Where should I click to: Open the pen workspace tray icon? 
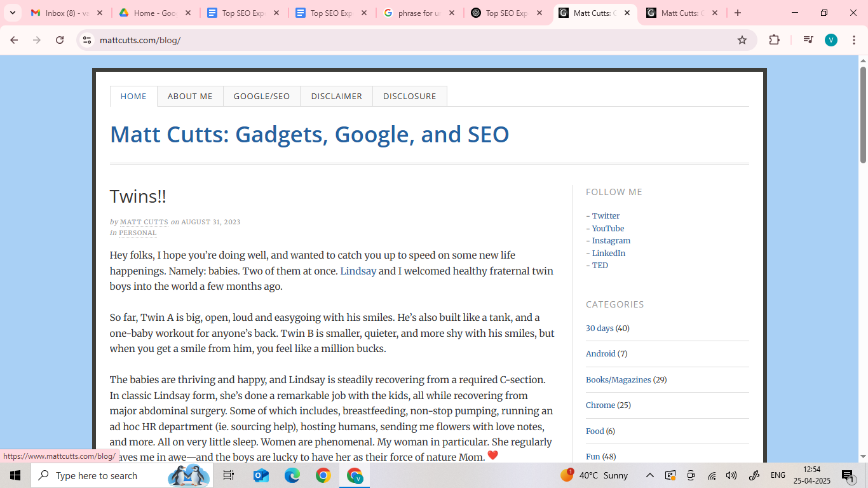(x=754, y=475)
